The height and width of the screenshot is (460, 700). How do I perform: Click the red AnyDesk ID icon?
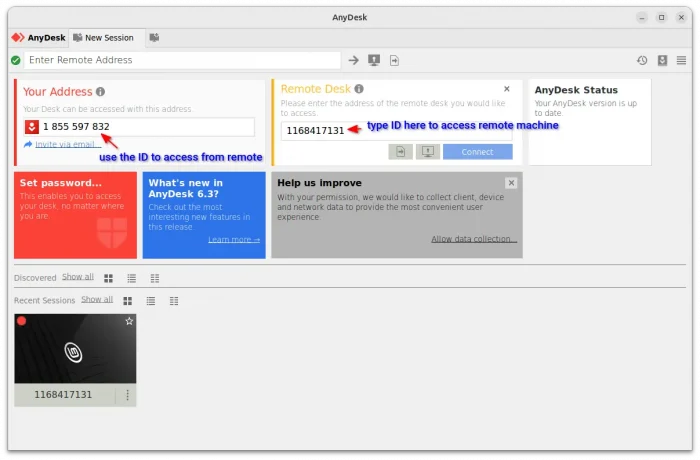click(x=32, y=127)
